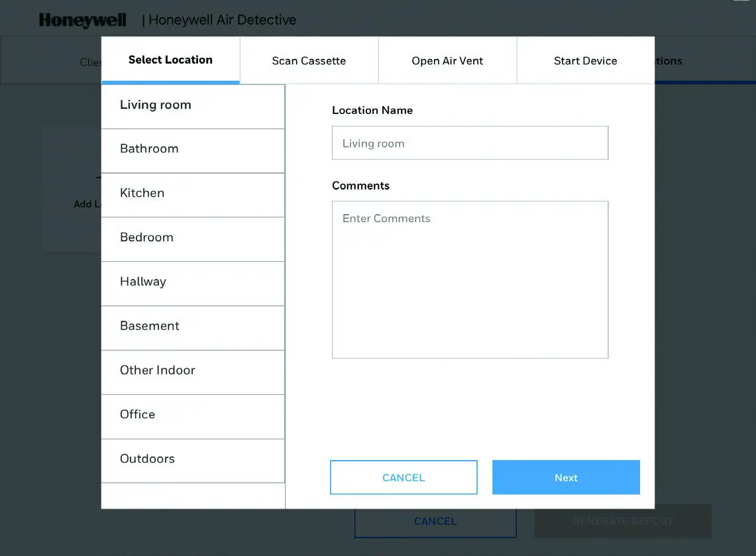The image size is (756, 556).
Task: Click the Honeywell logo
Action: click(x=82, y=20)
